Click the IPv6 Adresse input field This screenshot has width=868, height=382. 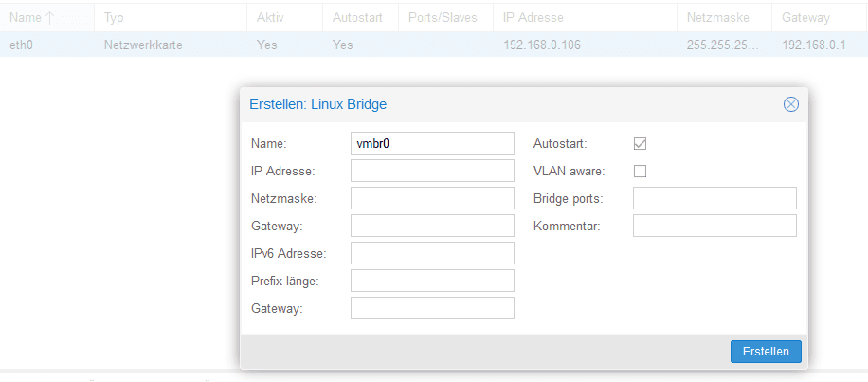(432, 253)
